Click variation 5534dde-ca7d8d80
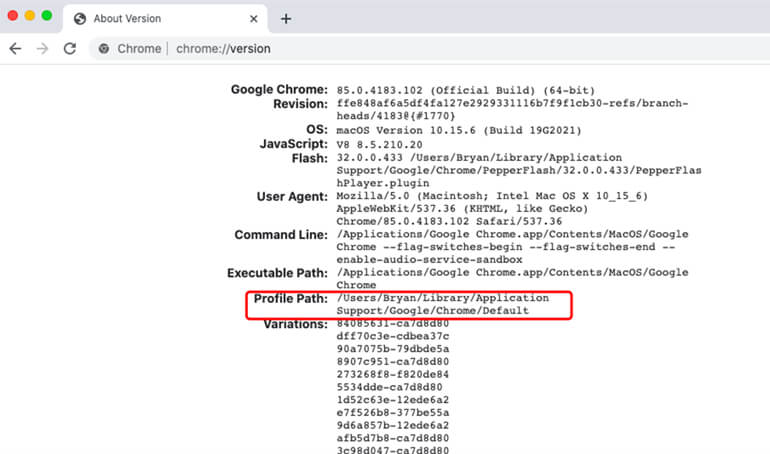Screen dimensions: 770x454 tap(389, 387)
